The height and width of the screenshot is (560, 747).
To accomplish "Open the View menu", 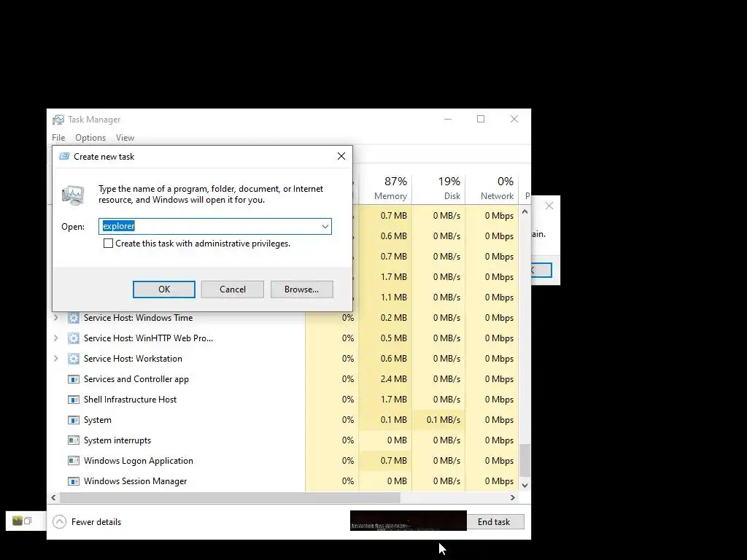I will click(x=125, y=138).
